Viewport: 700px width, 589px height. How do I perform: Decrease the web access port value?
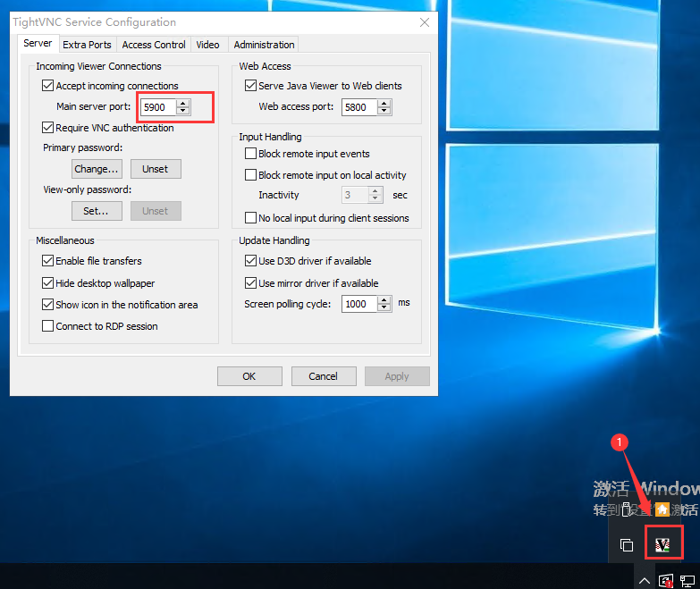coord(384,111)
